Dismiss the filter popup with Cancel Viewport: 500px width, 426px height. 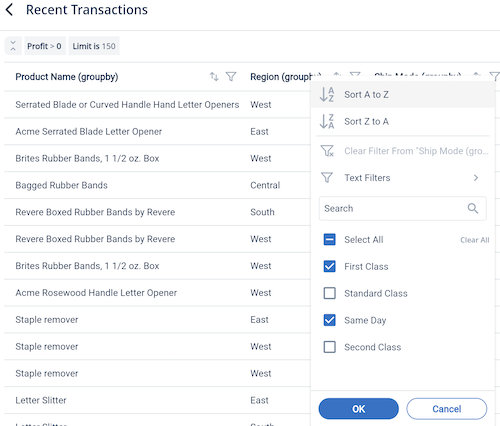[447, 409]
